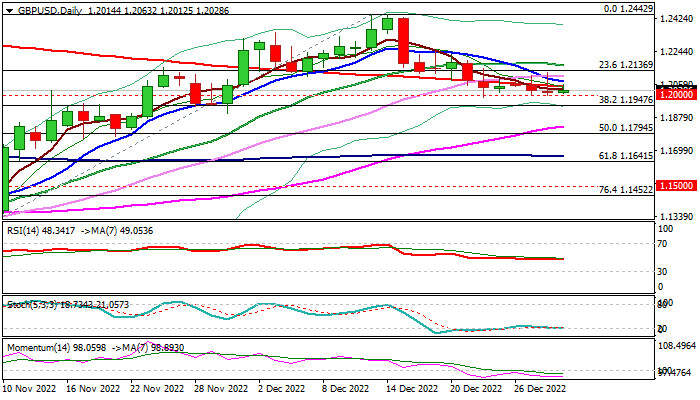The image size is (700, 400).
Task: Select the 14 Dec 2022 date label
Action: [412, 388]
